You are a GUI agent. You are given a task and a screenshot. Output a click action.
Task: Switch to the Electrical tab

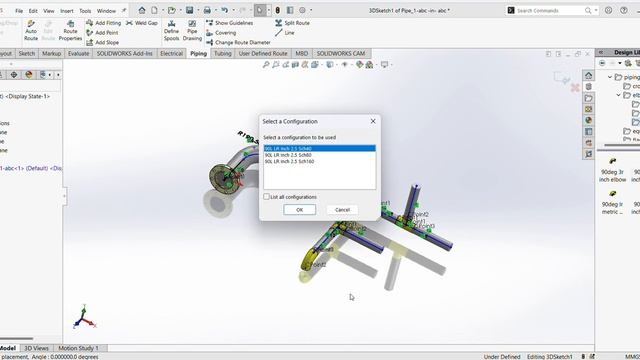tap(171, 53)
